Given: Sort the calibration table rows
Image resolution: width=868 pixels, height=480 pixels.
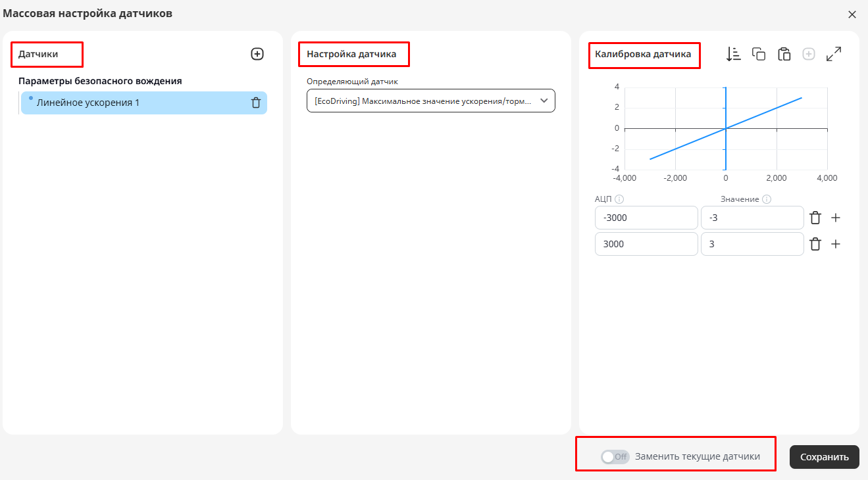Looking at the screenshot, I should 734,54.
